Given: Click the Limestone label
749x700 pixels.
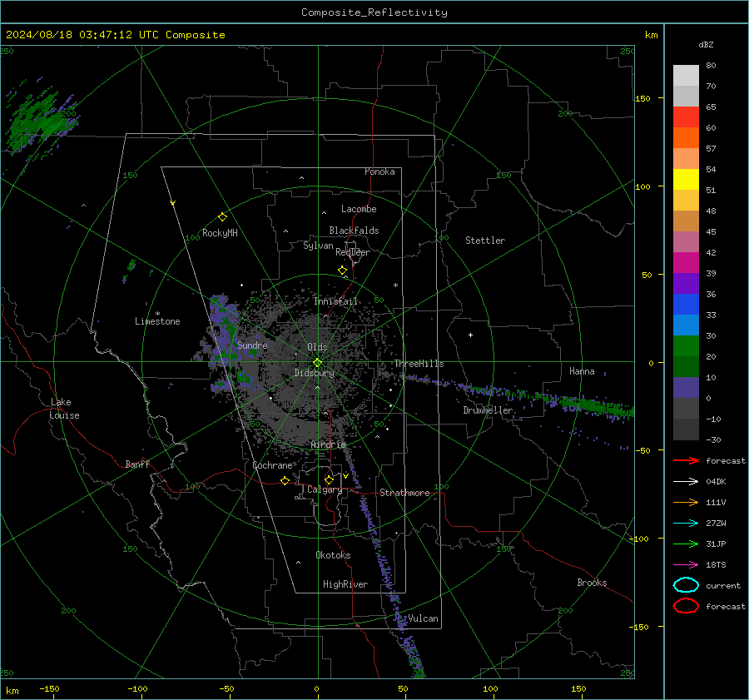Looking at the screenshot, I should tap(157, 321).
